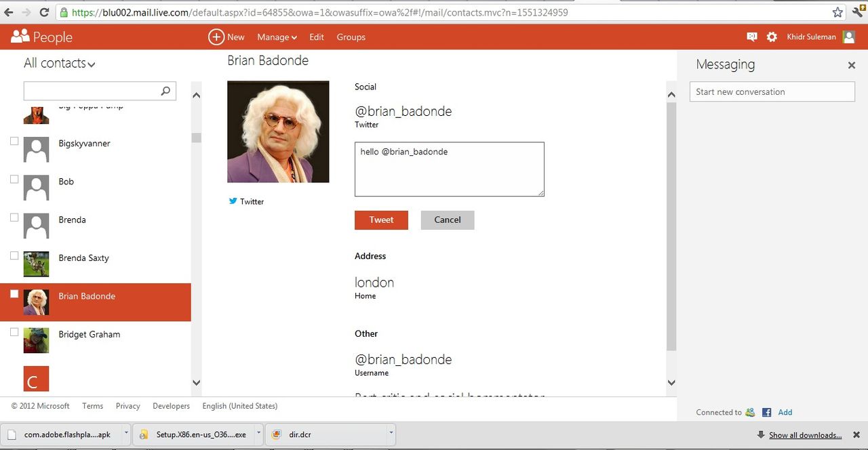Click New in the toolbar
This screenshot has height=450, width=868.
pos(236,37)
